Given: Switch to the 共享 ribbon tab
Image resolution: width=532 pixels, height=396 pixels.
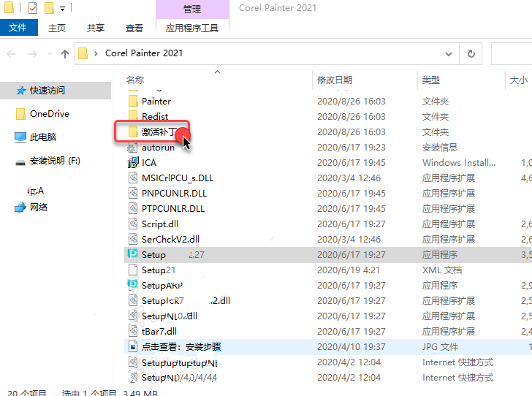Looking at the screenshot, I should (x=95, y=28).
